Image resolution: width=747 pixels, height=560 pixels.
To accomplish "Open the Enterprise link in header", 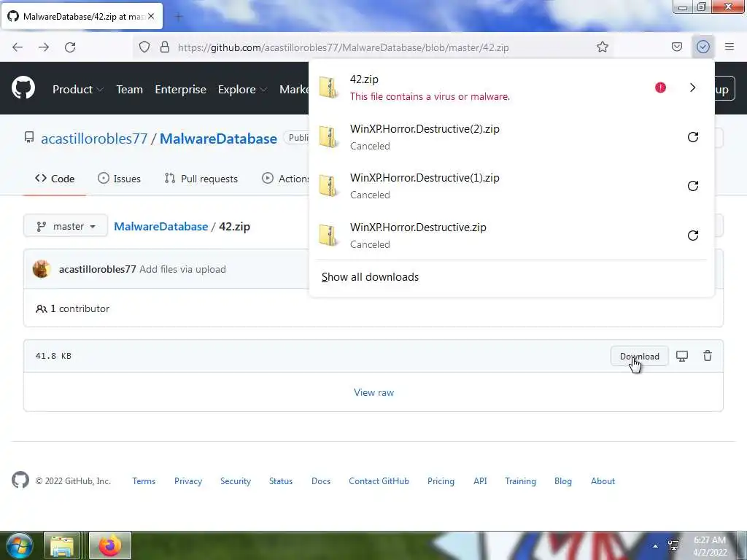I will (x=181, y=90).
